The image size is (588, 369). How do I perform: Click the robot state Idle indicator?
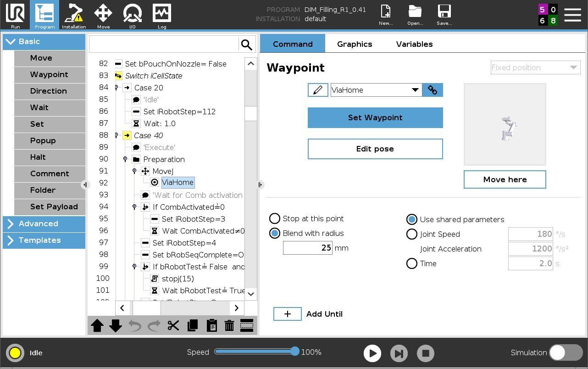click(x=15, y=352)
